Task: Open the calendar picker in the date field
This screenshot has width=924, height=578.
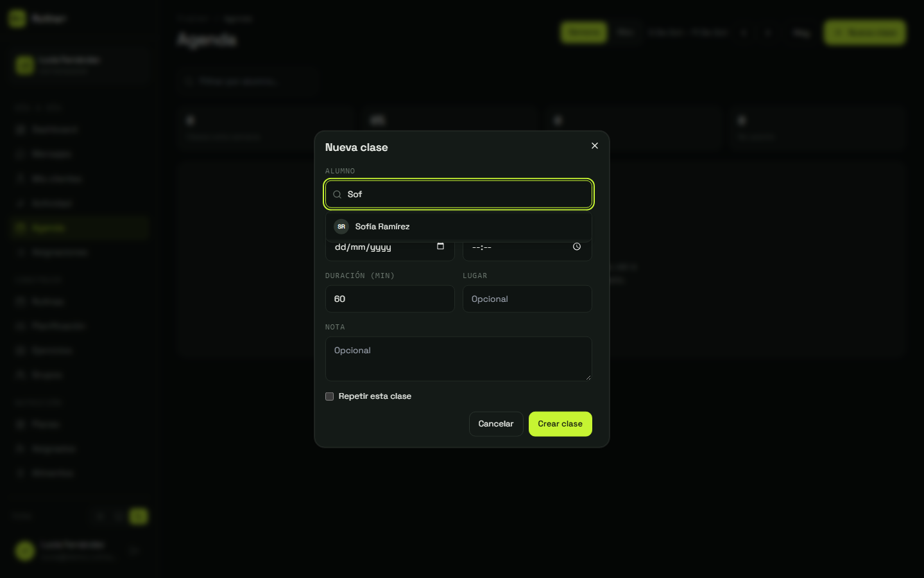Action: click(440, 247)
